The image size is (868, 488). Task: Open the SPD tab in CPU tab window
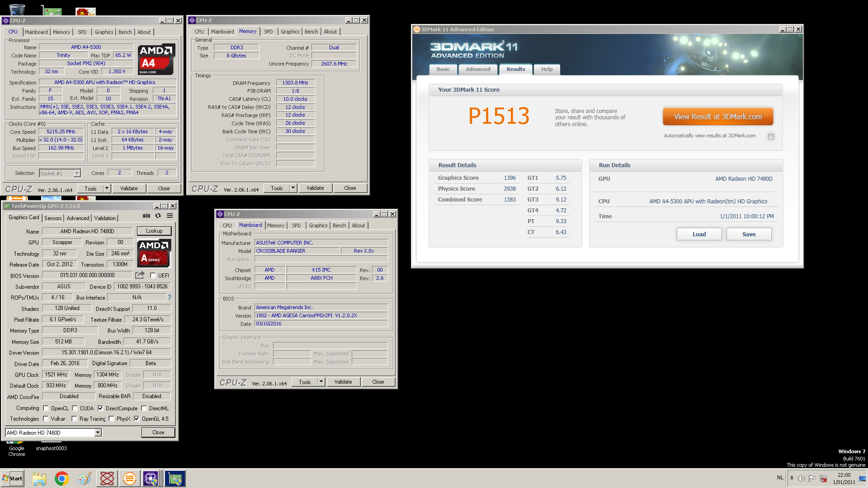point(82,32)
